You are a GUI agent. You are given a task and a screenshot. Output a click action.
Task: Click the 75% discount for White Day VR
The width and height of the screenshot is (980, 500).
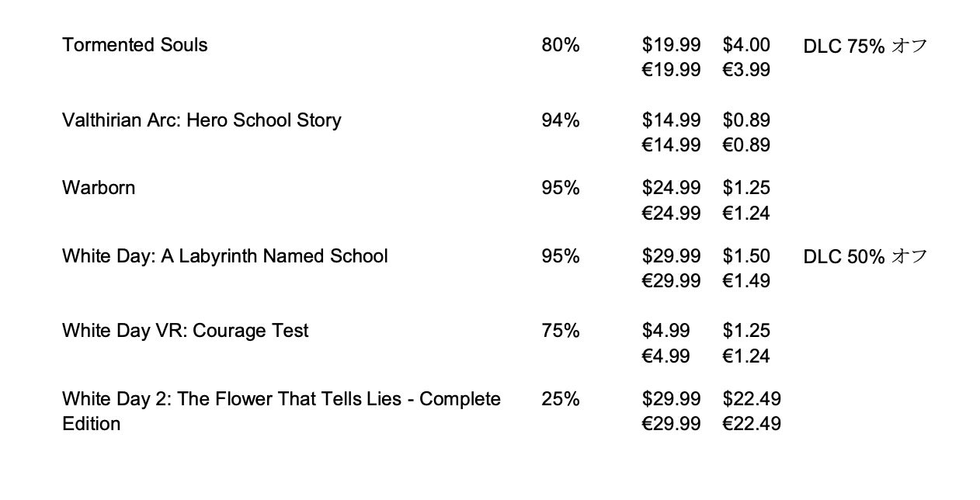click(x=560, y=331)
